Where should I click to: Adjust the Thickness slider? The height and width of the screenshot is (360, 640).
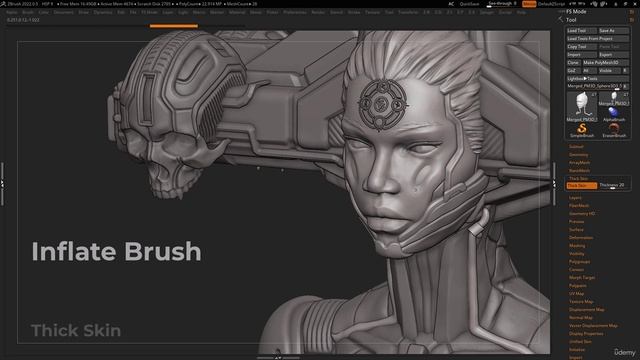[613, 186]
